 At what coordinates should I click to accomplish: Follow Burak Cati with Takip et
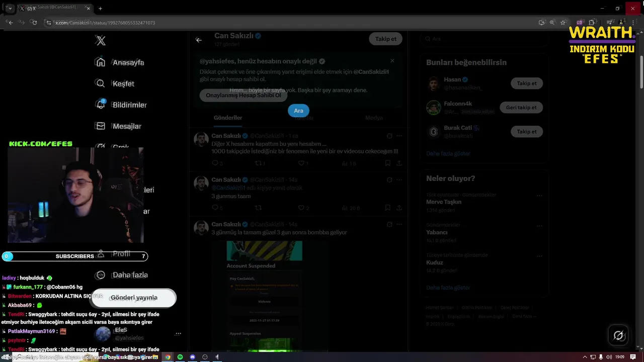527,132
